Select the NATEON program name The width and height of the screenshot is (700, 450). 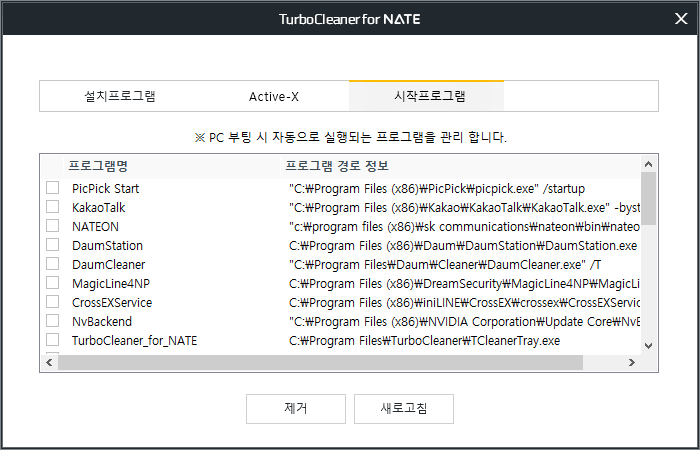click(x=96, y=227)
